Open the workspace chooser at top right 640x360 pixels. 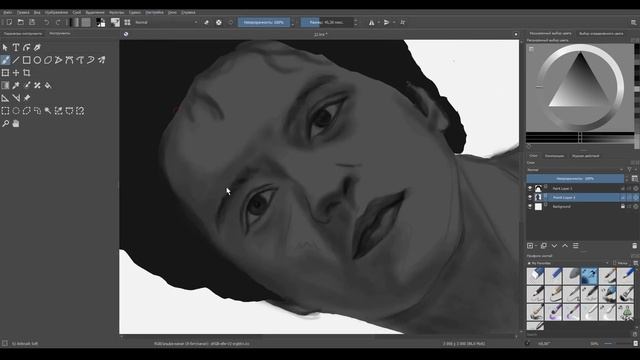coord(633,22)
